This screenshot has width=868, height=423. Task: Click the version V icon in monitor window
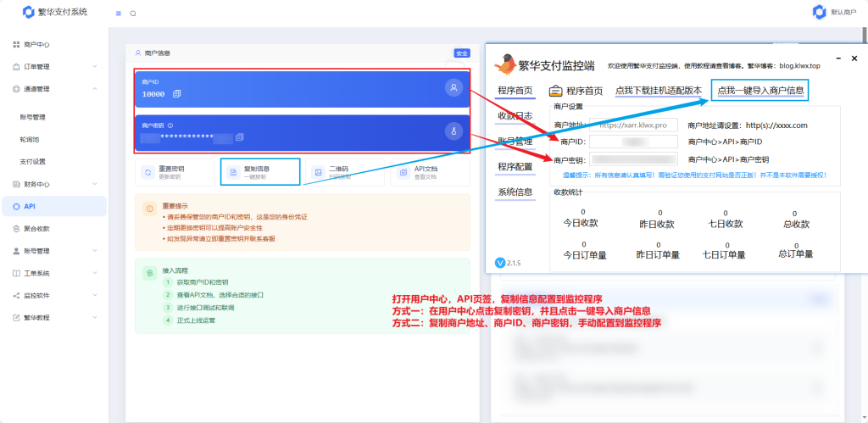[x=500, y=263]
